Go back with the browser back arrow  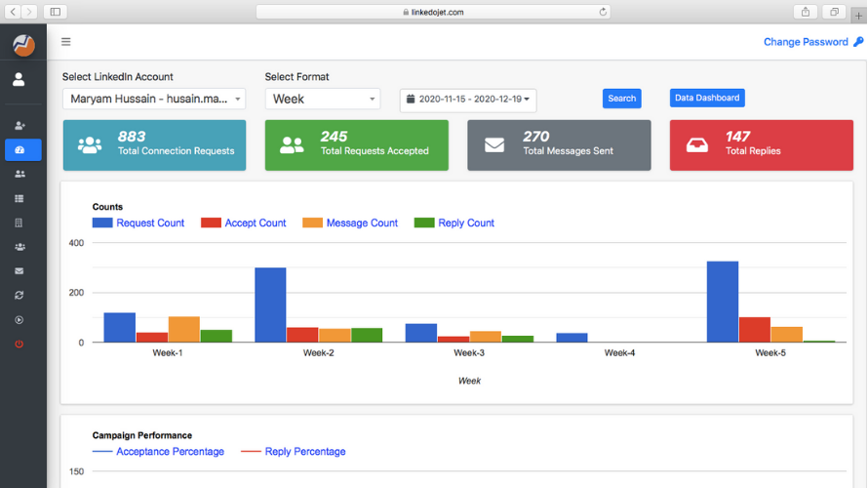pyautogui.click(x=13, y=12)
